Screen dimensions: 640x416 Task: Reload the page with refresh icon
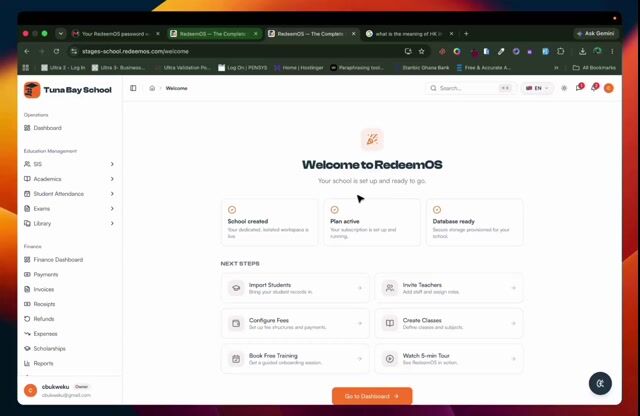point(56,51)
